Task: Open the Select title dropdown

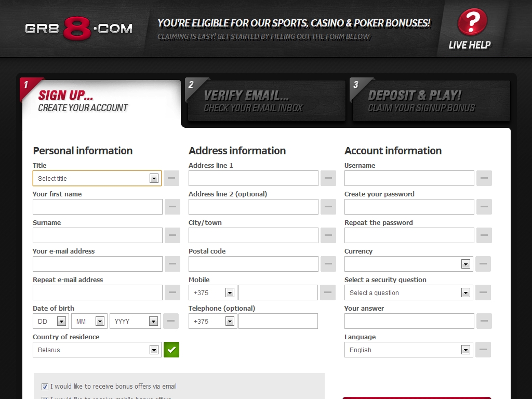Action: tap(97, 178)
